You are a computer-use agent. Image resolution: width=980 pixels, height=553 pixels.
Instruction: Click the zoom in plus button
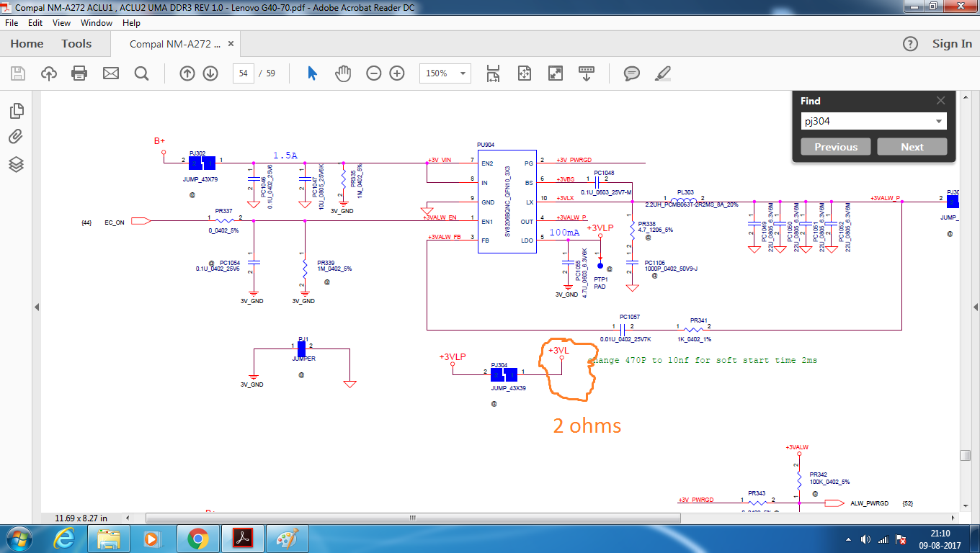click(x=396, y=73)
